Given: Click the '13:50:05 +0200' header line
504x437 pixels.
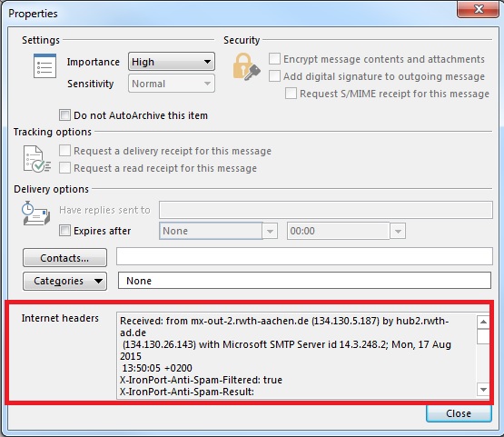Looking at the screenshot, I should (157, 368).
